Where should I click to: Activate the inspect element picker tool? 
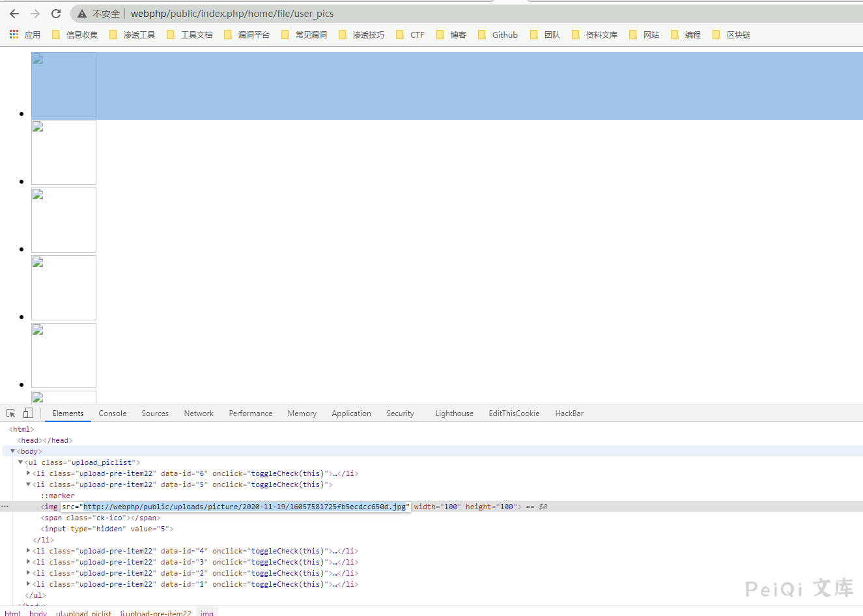[11, 413]
